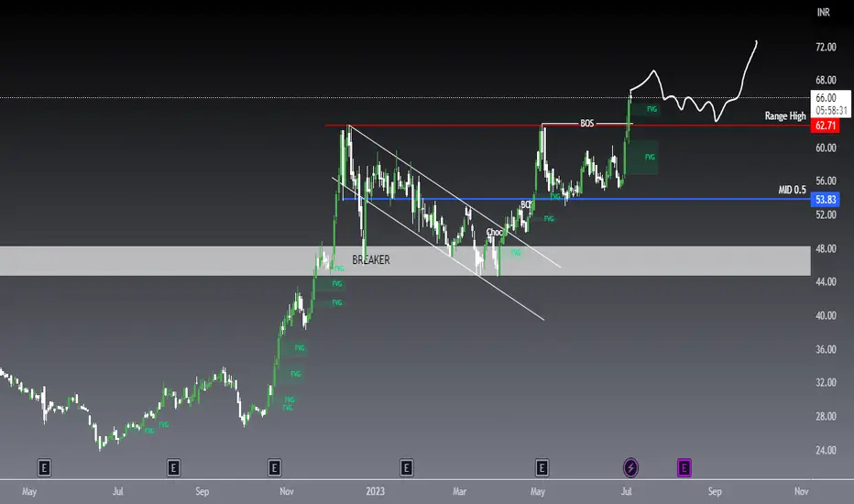Click the 40.00 price axis label
Screen dimensions: 854x504
coord(826,316)
